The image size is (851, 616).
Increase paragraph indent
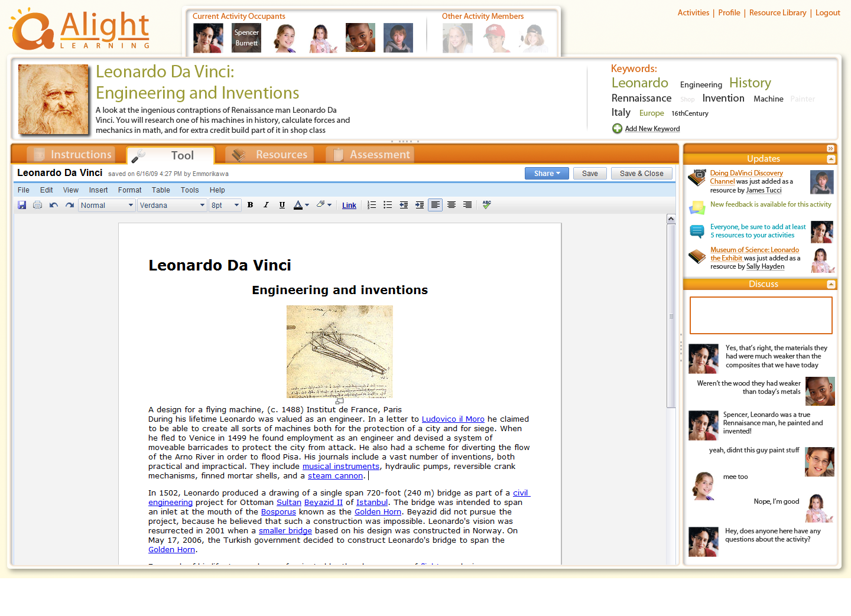pos(420,205)
